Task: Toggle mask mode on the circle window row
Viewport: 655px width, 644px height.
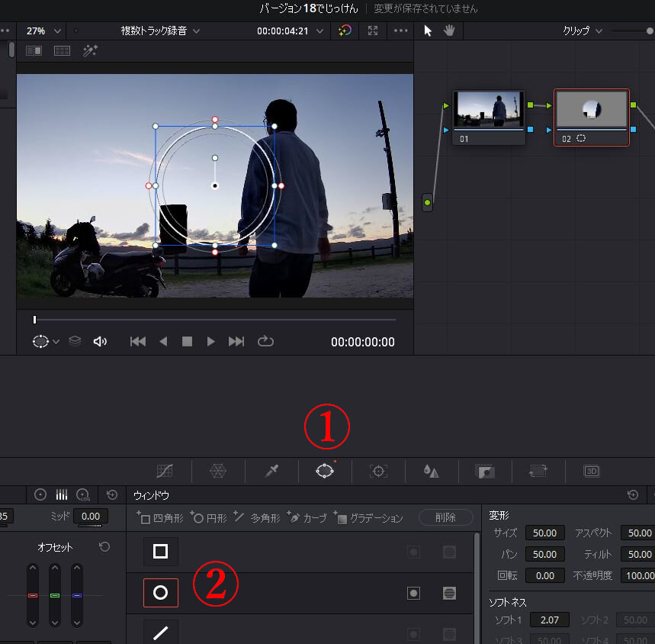Action: coord(449,593)
